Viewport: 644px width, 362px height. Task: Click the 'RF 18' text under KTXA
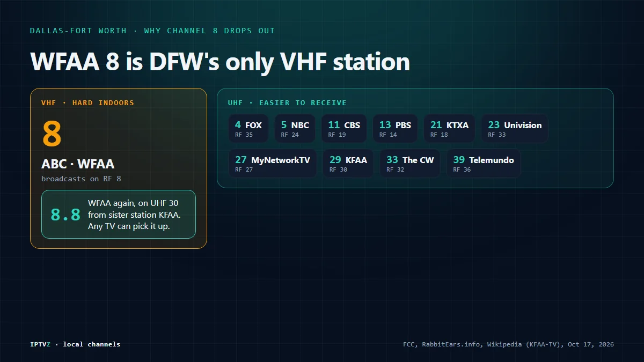[x=439, y=135]
